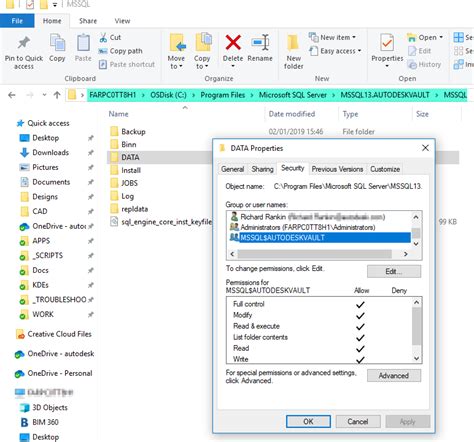This screenshot has width=474, height=442.
Task: Select the Binn folder
Action: click(129, 145)
